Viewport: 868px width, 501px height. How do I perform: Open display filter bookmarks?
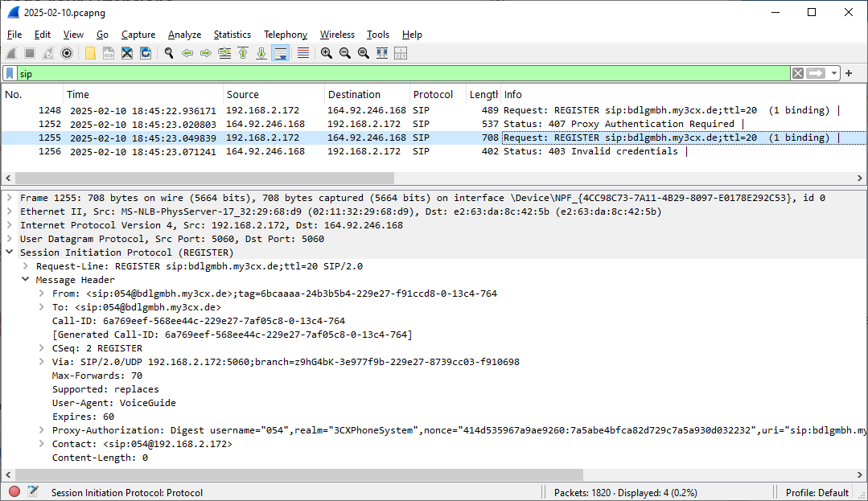[x=10, y=74]
